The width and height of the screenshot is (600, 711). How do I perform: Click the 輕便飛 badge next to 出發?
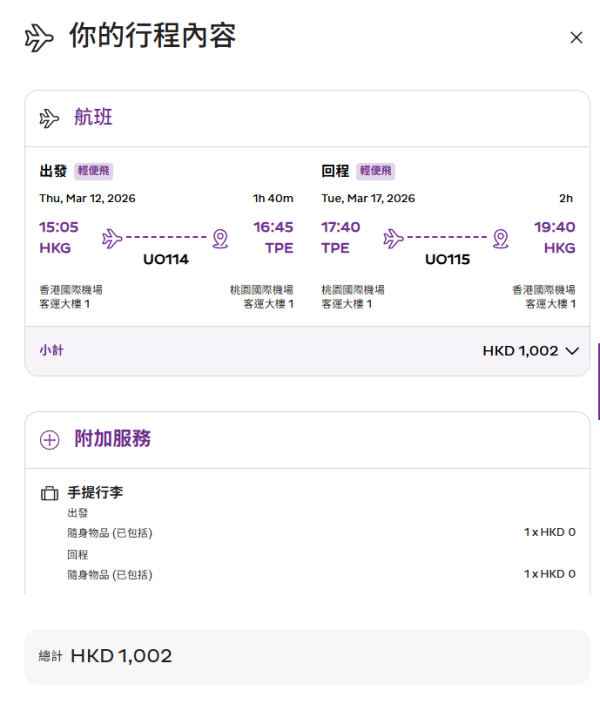pyautogui.click(x=93, y=171)
